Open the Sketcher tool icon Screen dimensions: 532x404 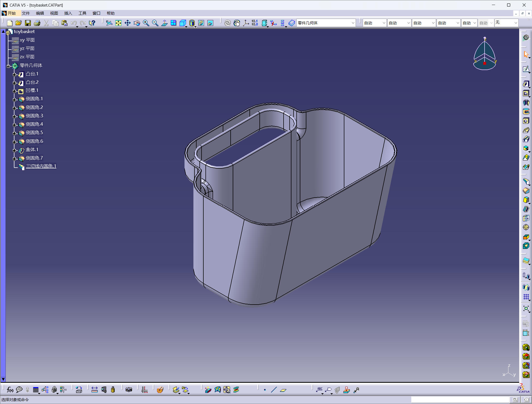pos(526,69)
